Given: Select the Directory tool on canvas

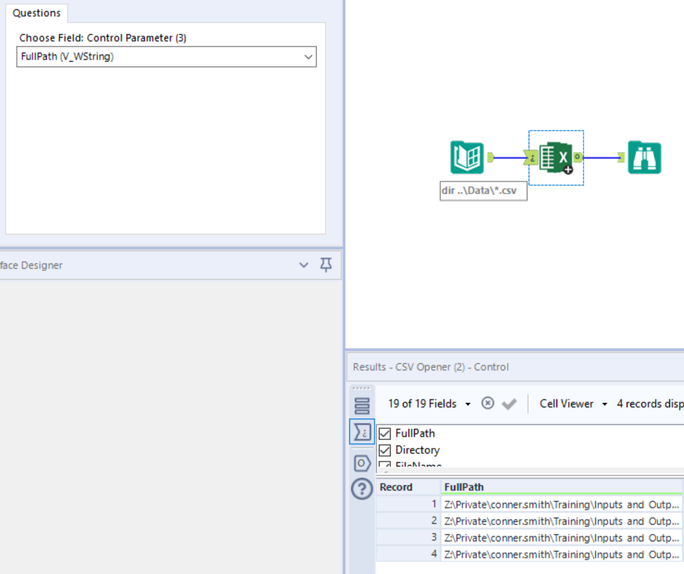Looking at the screenshot, I should pyautogui.click(x=467, y=157).
